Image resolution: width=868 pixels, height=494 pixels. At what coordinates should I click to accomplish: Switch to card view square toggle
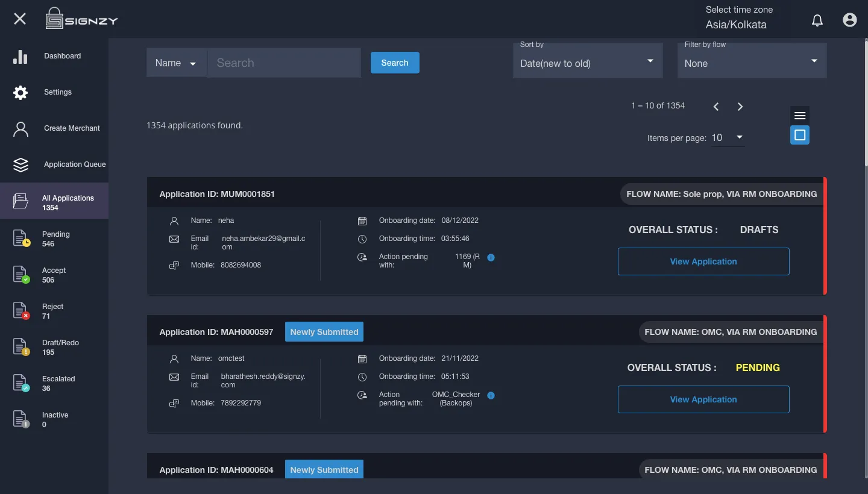tap(800, 135)
